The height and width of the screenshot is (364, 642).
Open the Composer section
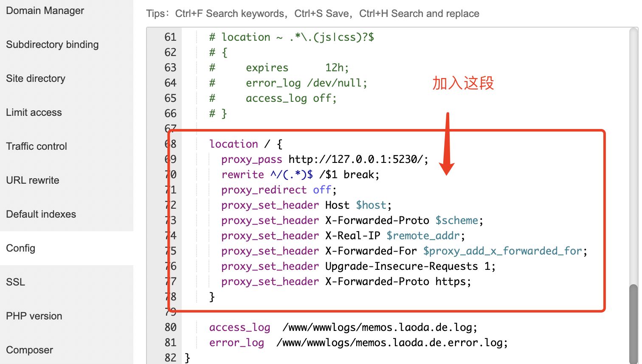29,350
